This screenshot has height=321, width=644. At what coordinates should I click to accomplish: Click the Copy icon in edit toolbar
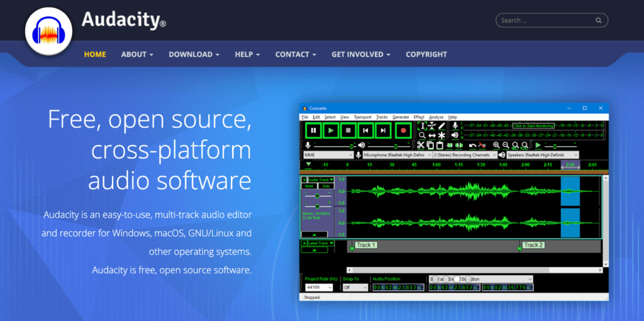click(x=430, y=145)
